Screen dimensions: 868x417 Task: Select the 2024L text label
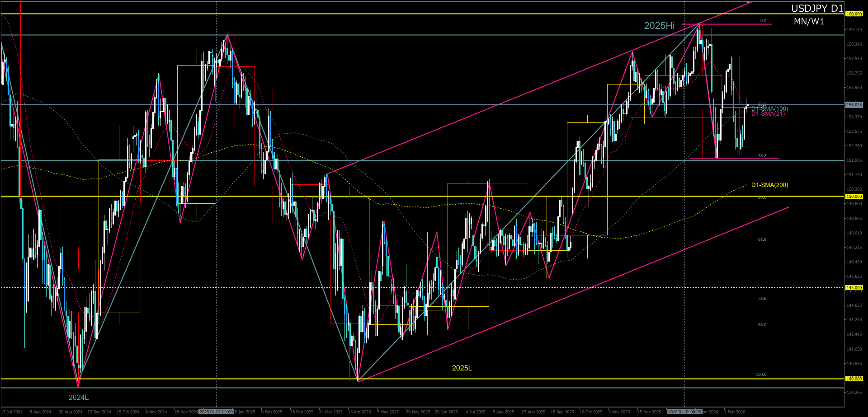pos(79,398)
